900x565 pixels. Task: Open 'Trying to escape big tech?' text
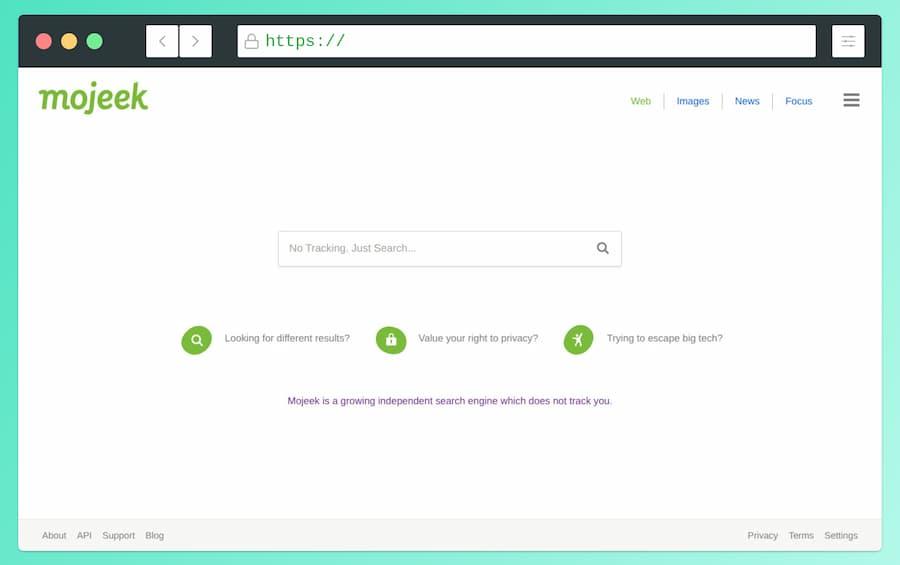pyautogui.click(x=665, y=338)
